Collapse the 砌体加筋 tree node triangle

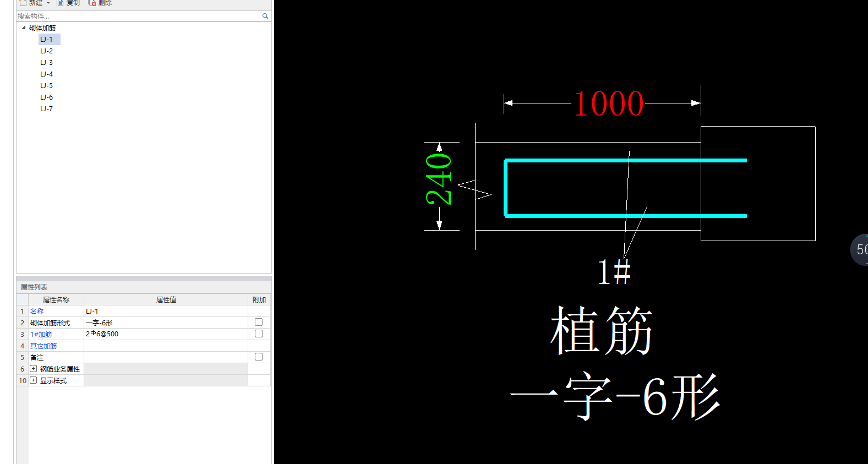pos(24,28)
